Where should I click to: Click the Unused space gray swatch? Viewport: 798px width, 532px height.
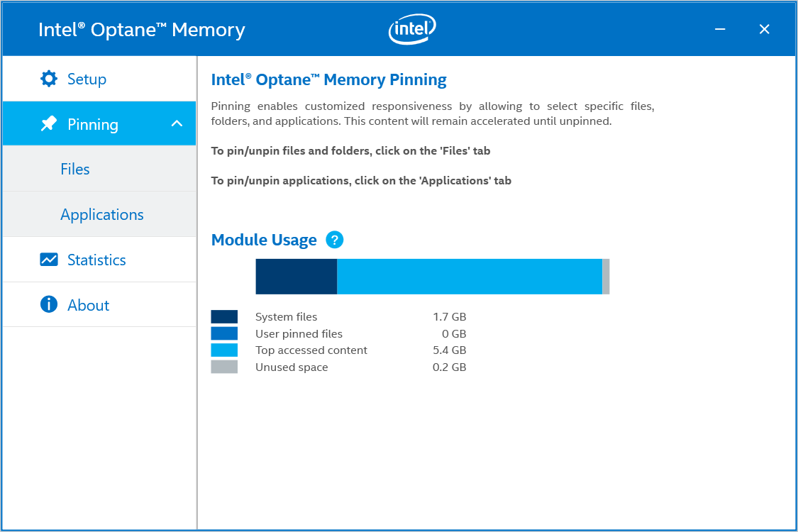click(x=224, y=367)
